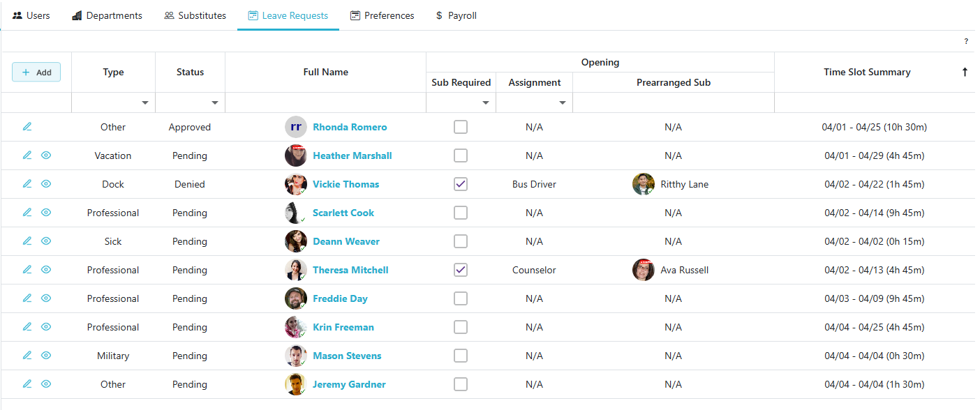Screen dimensions: 980x410
Task: View Heather Marshall's request via eye icon
Action: pyautogui.click(x=46, y=155)
